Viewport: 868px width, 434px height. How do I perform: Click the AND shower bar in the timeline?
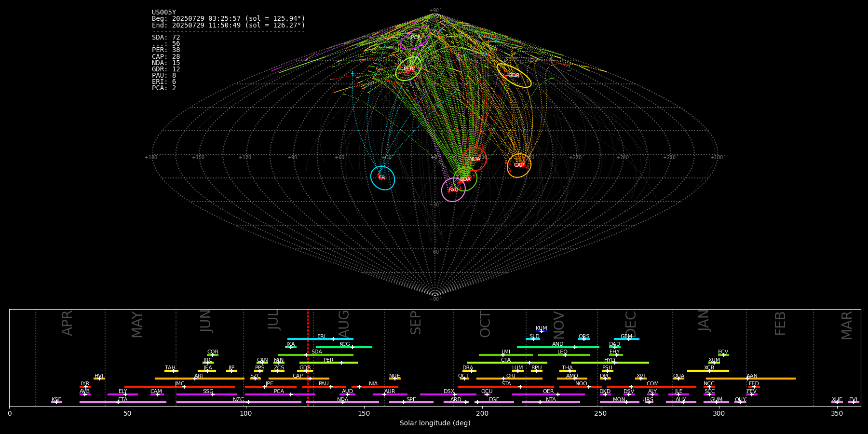click(558, 347)
